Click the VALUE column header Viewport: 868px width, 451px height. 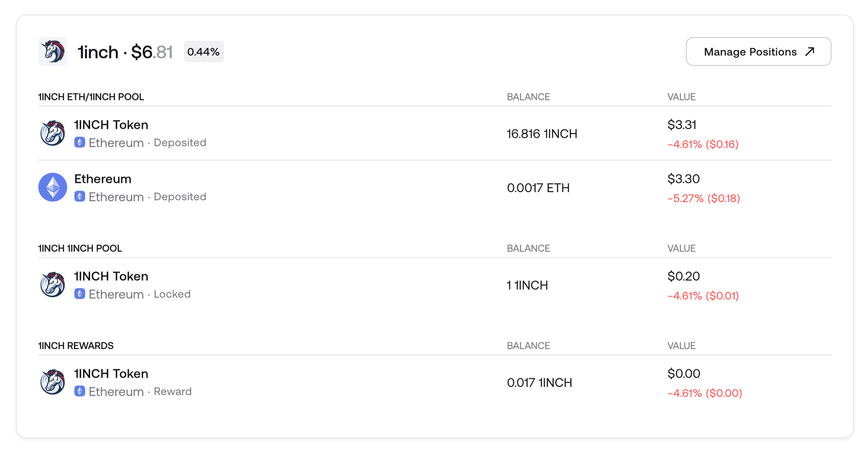(x=681, y=97)
